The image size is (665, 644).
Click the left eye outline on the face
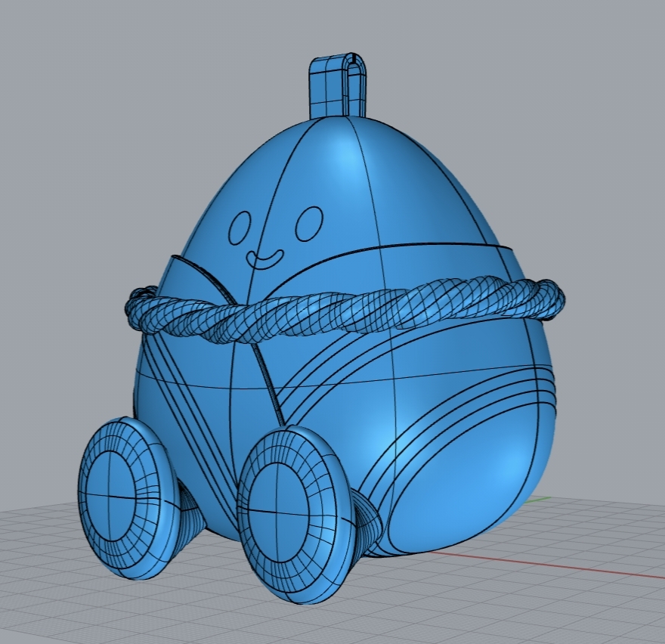[240, 228]
